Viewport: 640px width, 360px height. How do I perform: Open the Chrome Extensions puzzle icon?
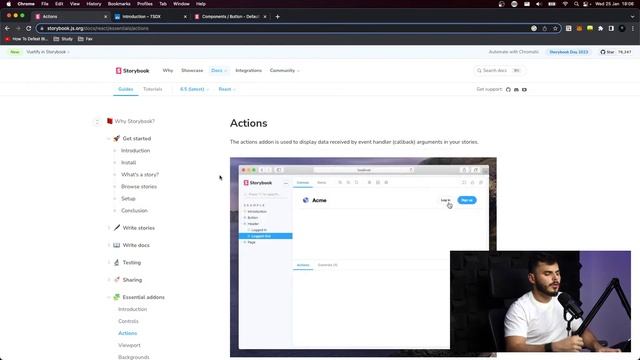click(600, 28)
